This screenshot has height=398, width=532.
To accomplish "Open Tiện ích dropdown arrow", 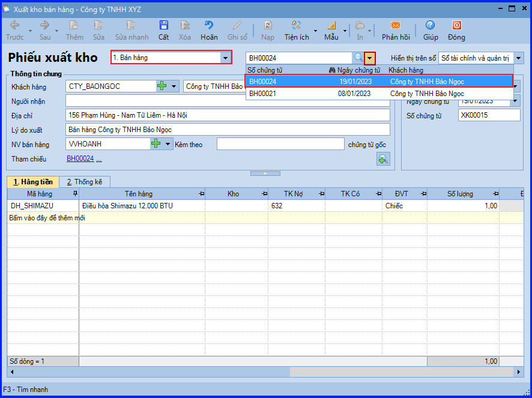I will coord(315,31).
